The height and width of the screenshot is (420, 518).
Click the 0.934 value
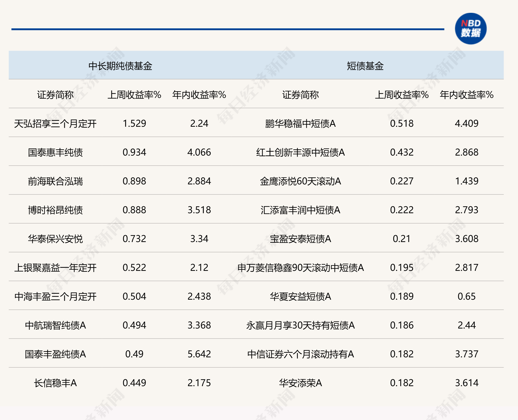coord(134,152)
